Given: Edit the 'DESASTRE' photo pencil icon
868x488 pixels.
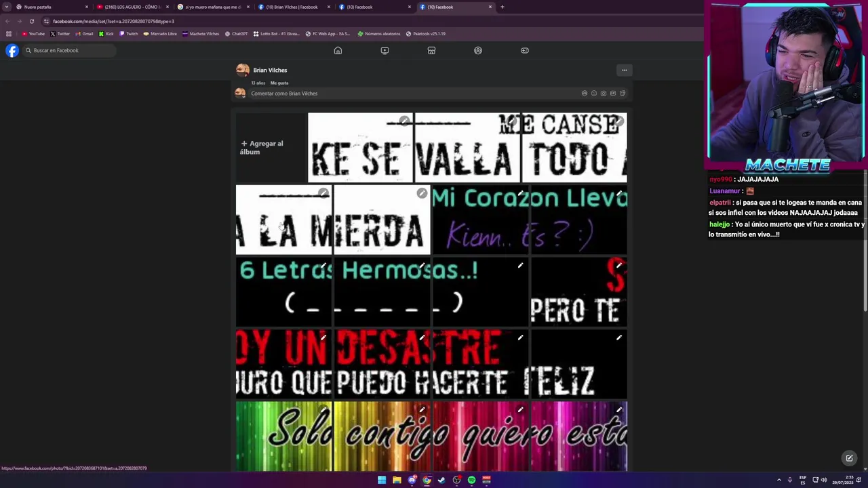Looking at the screenshot, I should pyautogui.click(x=422, y=338).
